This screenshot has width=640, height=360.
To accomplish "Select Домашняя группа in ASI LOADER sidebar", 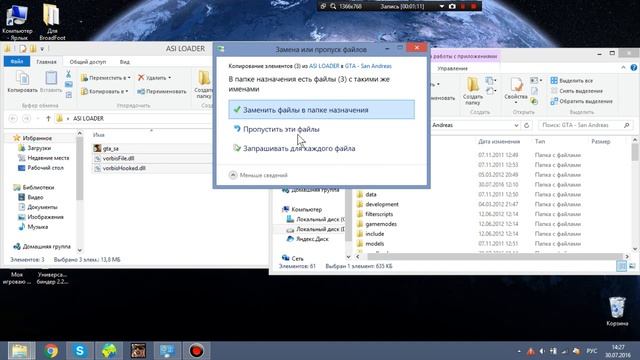I will tap(42, 247).
